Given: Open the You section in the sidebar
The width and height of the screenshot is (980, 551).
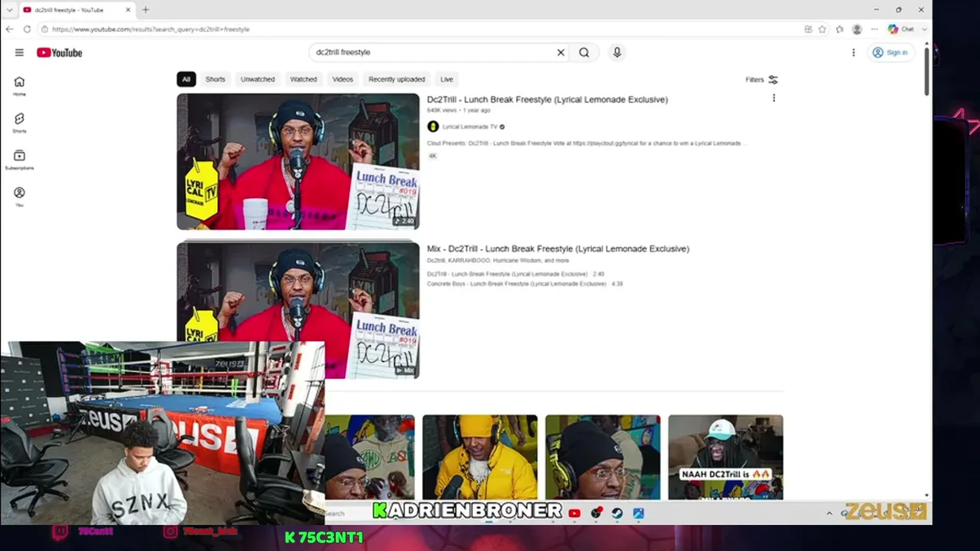Looking at the screenshot, I should pos(19,196).
